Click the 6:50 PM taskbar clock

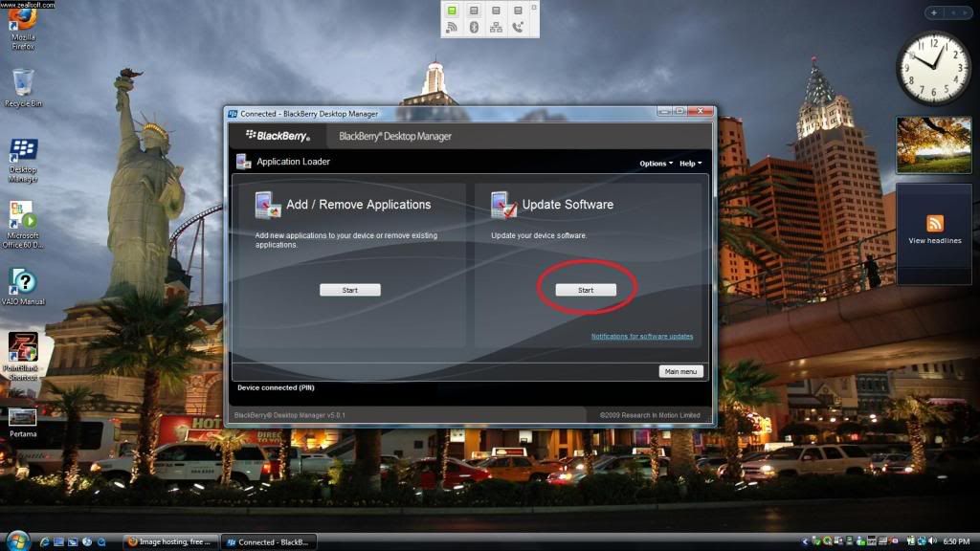click(x=956, y=541)
